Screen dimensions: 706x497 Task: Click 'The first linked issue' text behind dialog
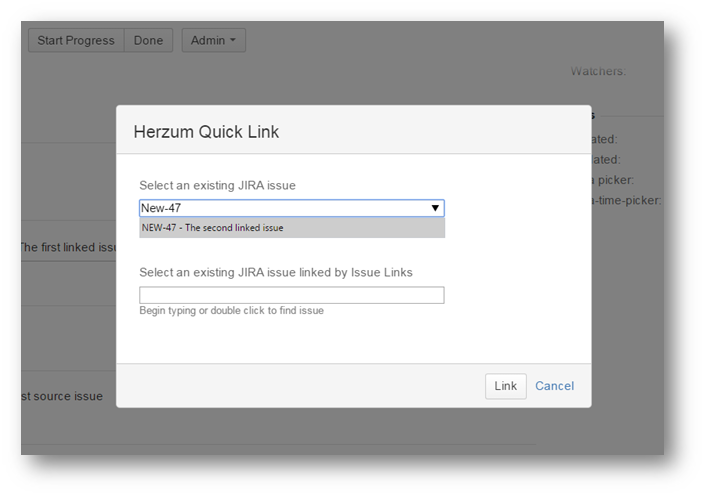click(x=68, y=247)
